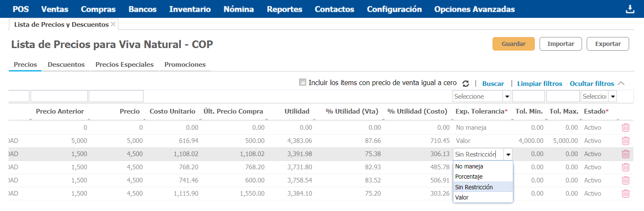Screen dimensions: 644x211
Task: Click the refresh icon beside Buscar
Action: 466,84
